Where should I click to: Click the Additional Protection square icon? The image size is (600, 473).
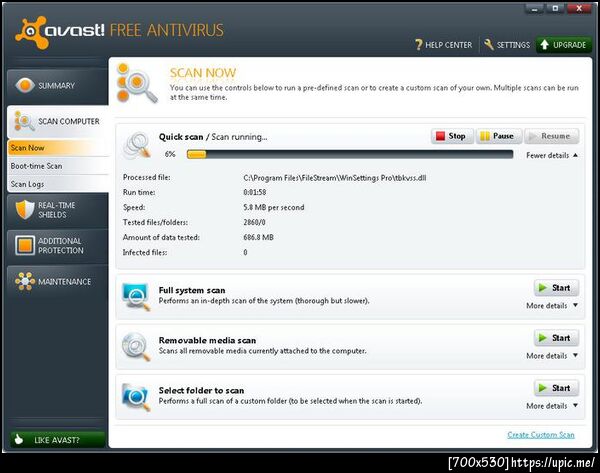click(x=25, y=245)
